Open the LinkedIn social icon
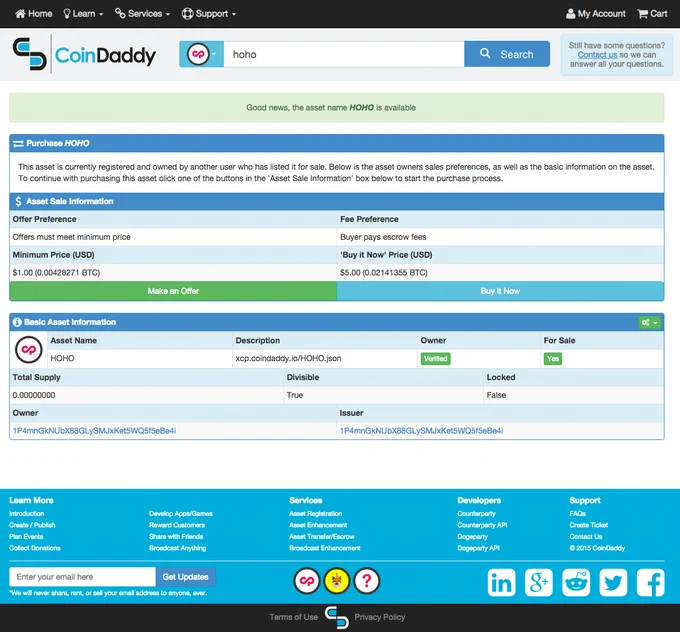Image resolution: width=680 pixels, height=632 pixels. tap(501, 583)
